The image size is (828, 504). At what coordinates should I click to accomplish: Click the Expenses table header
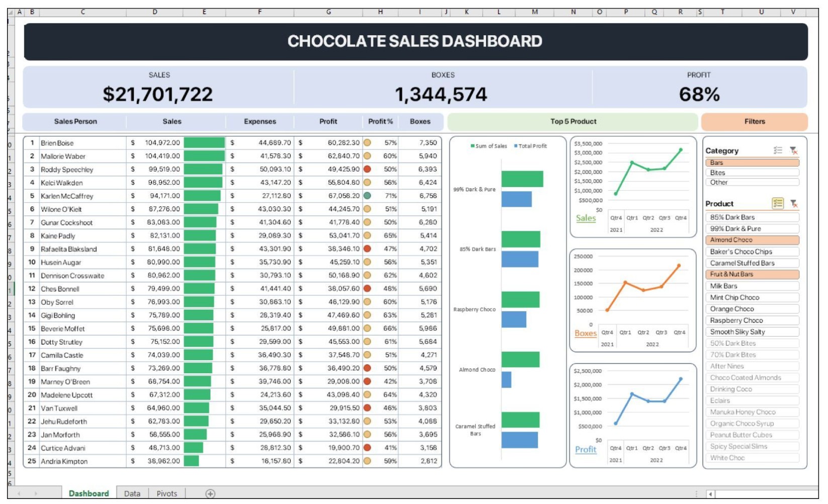click(260, 121)
